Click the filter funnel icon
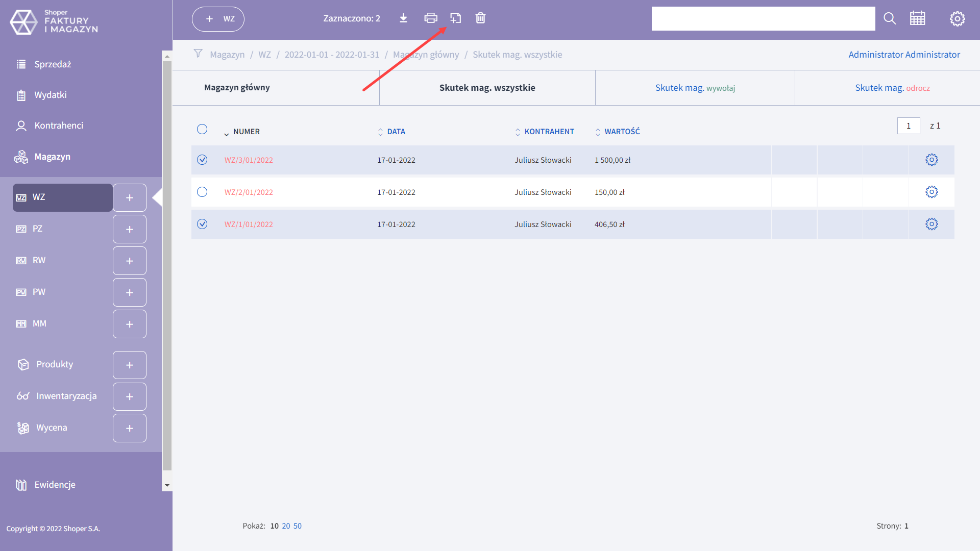Image resolution: width=980 pixels, height=551 pixels. pos(198,54)
